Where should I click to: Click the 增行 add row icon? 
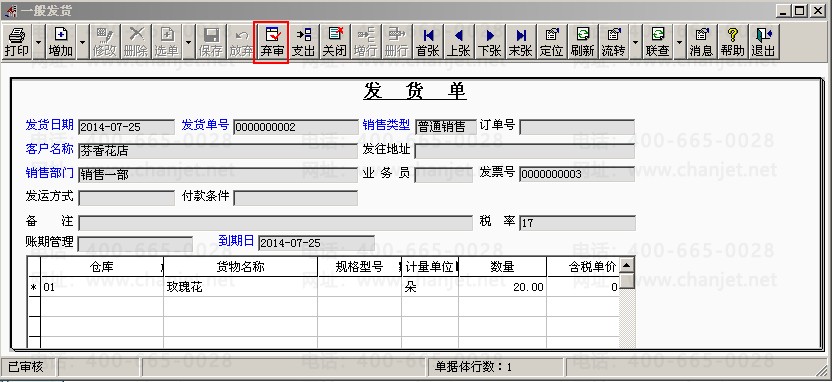[366, 41]
